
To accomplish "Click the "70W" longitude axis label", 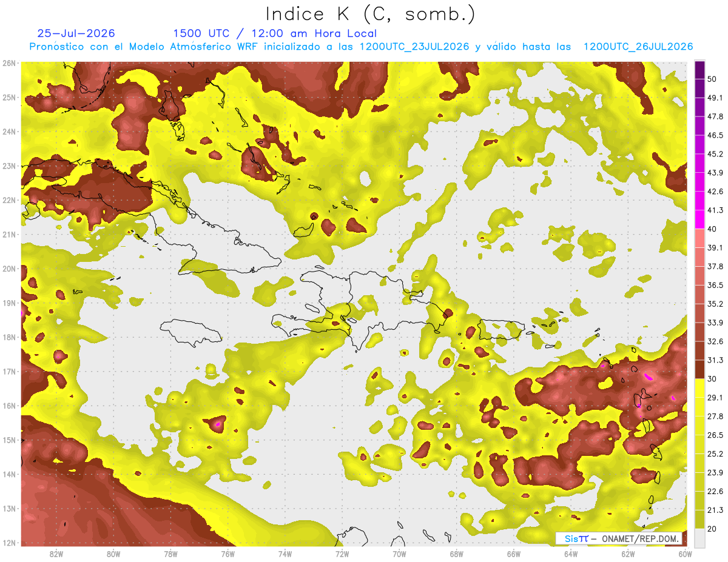I will 399,554.
